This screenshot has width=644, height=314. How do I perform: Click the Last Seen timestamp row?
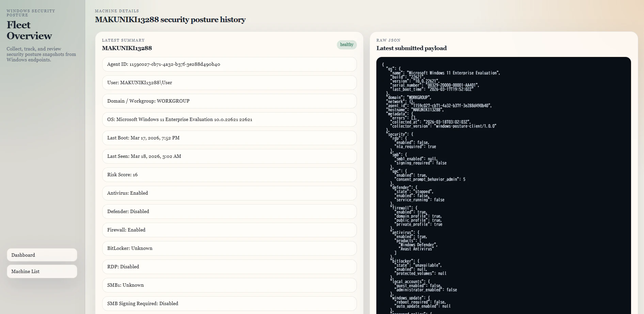229,156
